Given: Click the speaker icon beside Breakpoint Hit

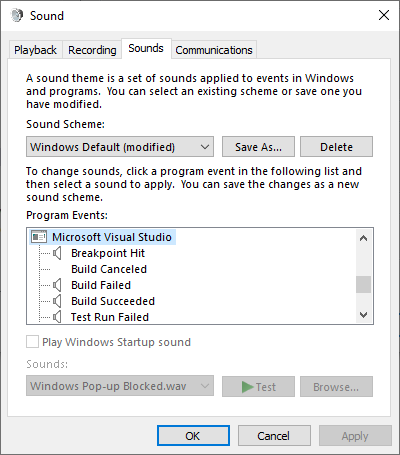Looking at the screenshot, I should coord(57,253).
